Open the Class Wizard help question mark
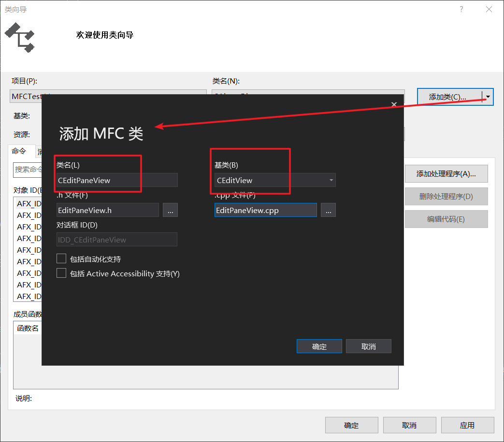 coord(461,9)
